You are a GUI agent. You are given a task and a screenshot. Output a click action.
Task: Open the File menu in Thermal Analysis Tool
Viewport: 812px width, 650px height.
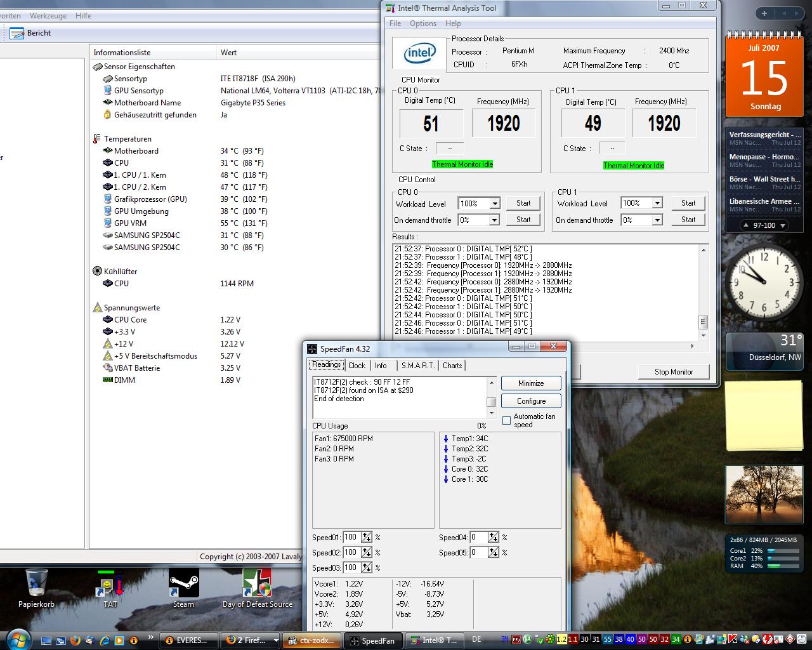(395, 23)
